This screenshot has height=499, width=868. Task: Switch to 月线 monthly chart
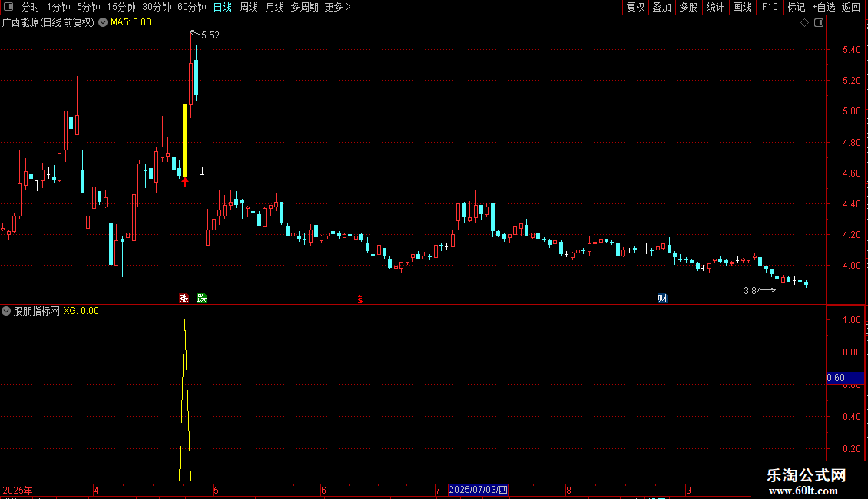274,7
